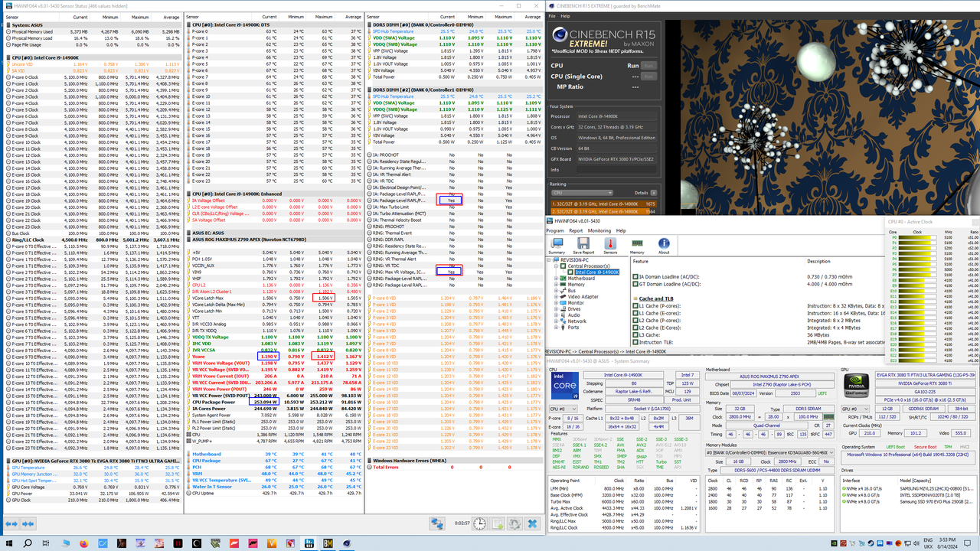Screen dimensions: 980x551
Task: Click the network/remote monitors icon in sensor footer
Action: [x=437, y=523]
